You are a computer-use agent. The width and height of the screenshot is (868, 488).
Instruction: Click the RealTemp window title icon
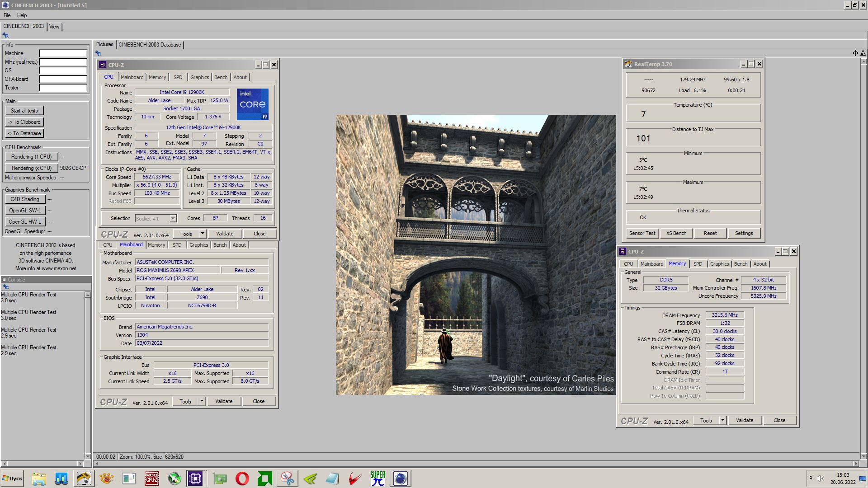(x=628, y=64)
